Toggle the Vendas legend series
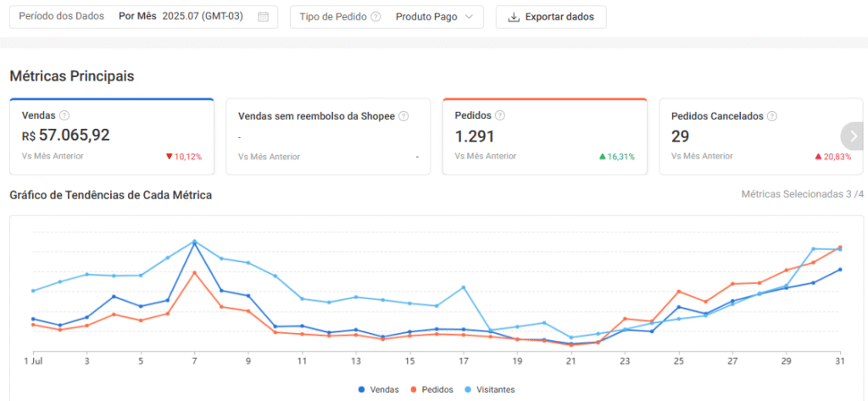The image size is (868, 401). [378, 389]
